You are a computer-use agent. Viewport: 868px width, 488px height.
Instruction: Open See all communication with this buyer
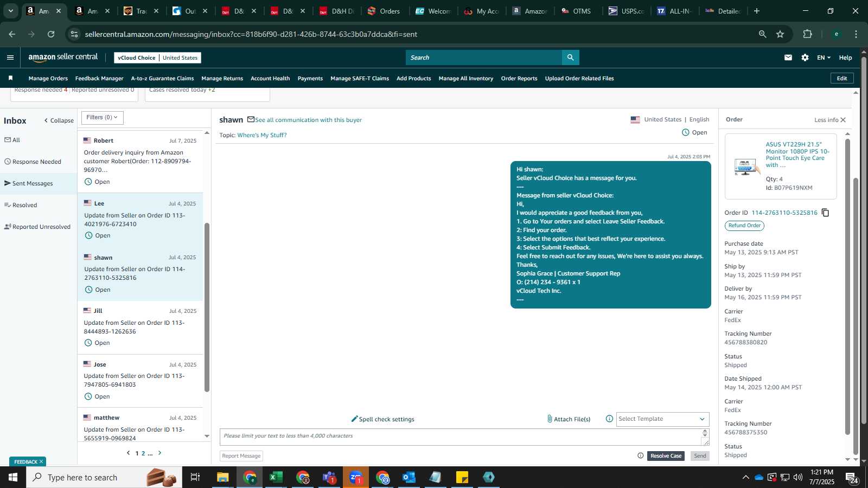[308, 120]
